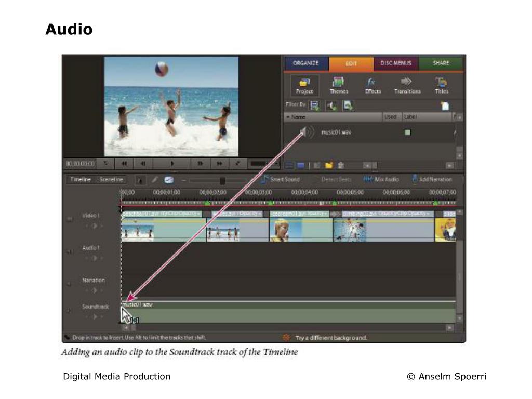Switch to the Sceneline view tab
532x399 pixels.
click(111, 179)
